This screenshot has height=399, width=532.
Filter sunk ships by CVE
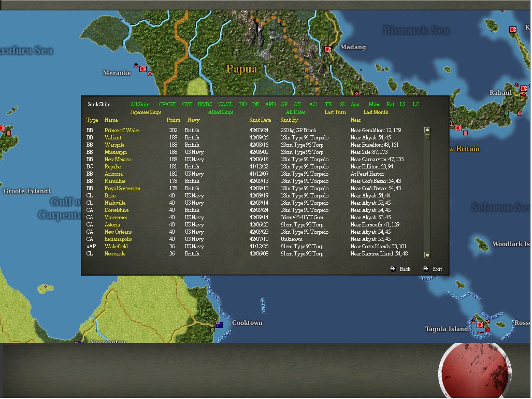[x=187, y=104]
